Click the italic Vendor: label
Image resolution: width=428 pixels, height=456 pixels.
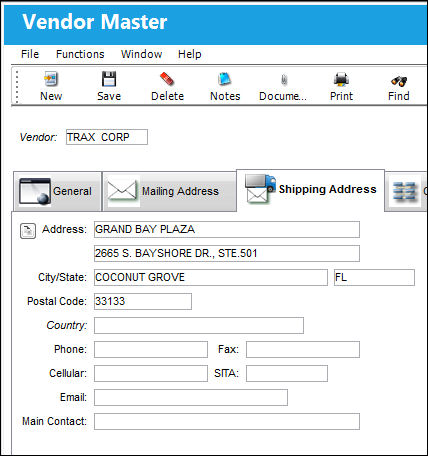click(38, 137)
